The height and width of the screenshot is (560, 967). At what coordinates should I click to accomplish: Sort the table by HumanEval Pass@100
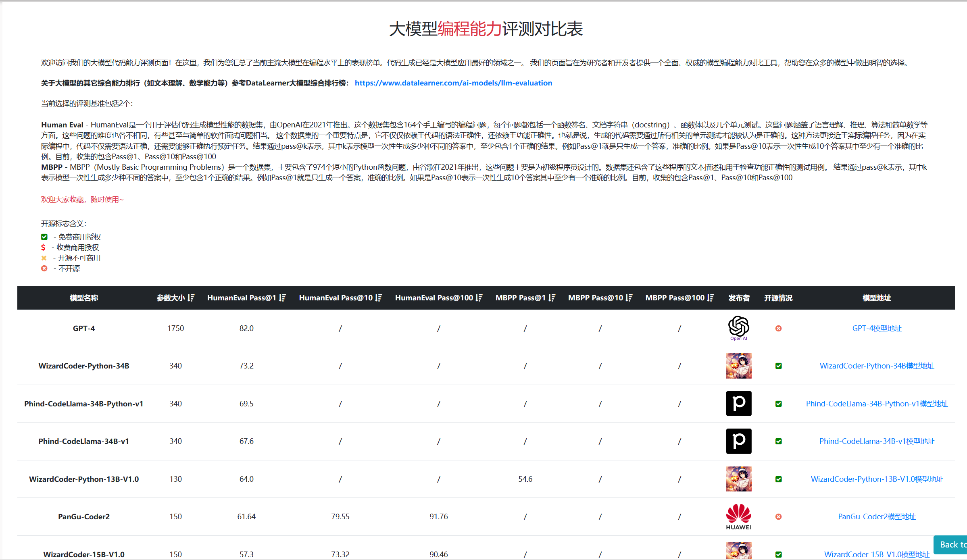coord(479,298)
